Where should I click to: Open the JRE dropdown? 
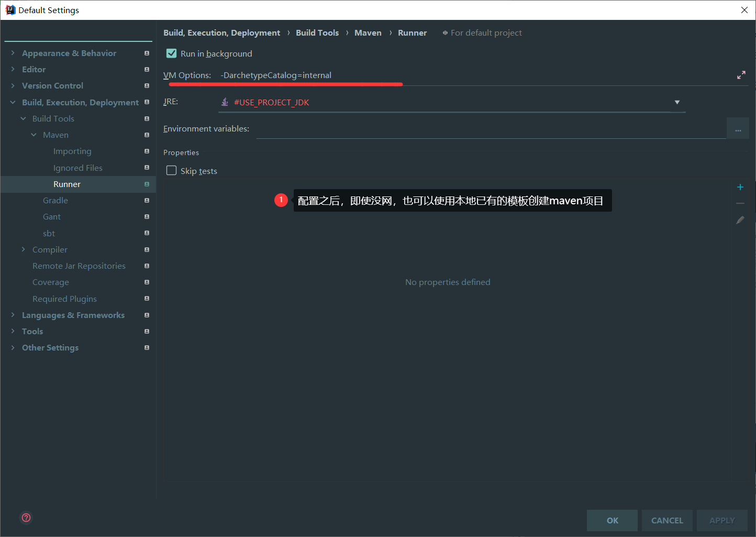[677, 102]
